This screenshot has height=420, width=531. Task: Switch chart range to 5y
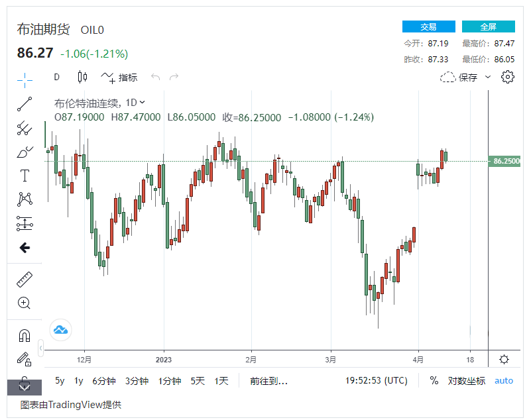[x=60, y=381]
